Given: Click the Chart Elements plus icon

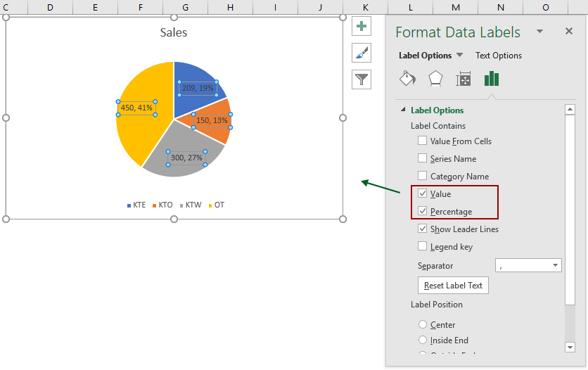Looking at the screenshot, I should (362, 27).
